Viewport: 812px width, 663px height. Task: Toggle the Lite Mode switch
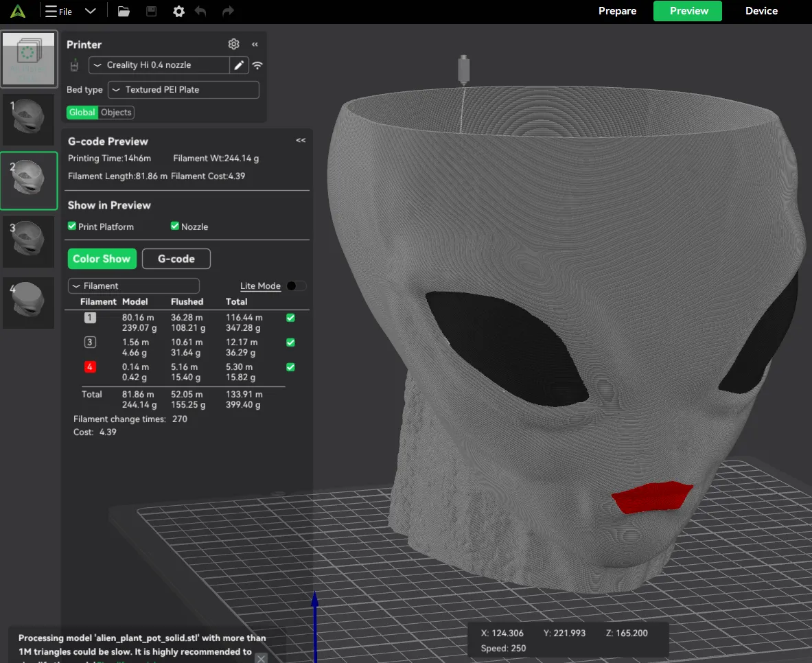297,286
